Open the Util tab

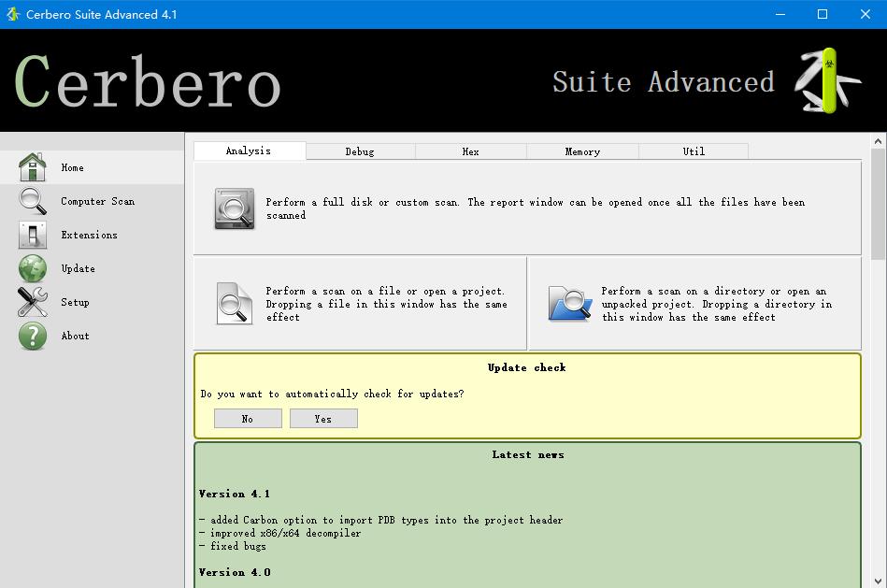pyautogui.click(x=694, y=151)
